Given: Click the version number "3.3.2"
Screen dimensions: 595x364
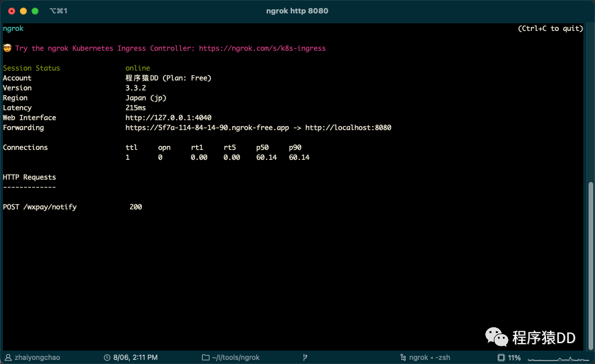Looking at the screenshot, I should pyautogui.click(x=135, y=87).
